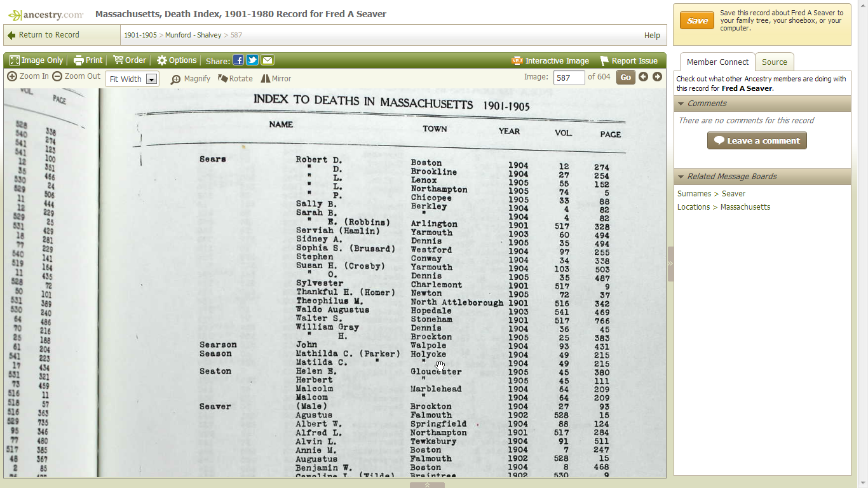Open the Print dialog

88,60
